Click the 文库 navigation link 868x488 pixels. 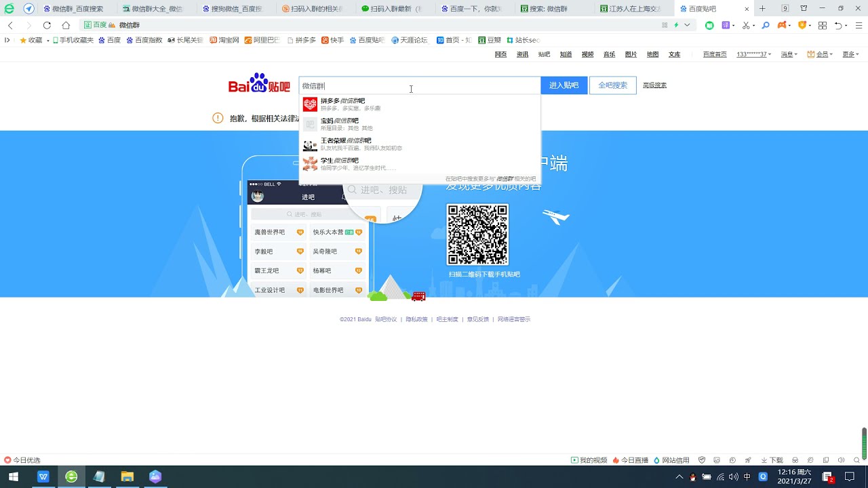674,54
